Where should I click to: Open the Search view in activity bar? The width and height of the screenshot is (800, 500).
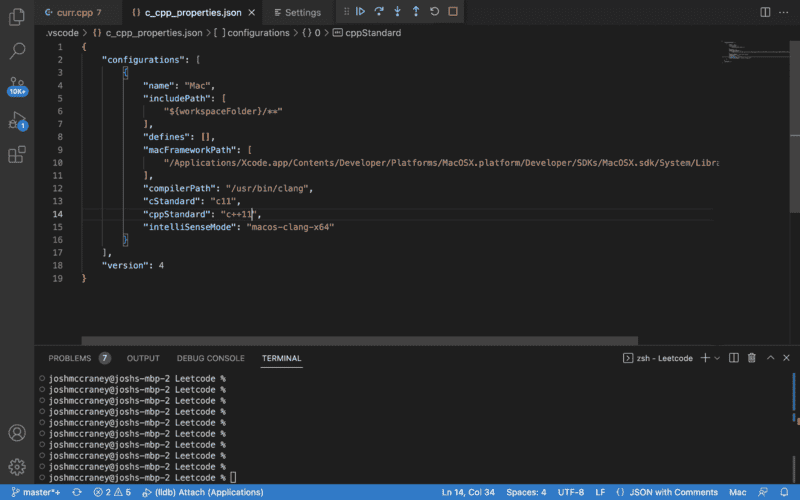click(x=17, y=51)
